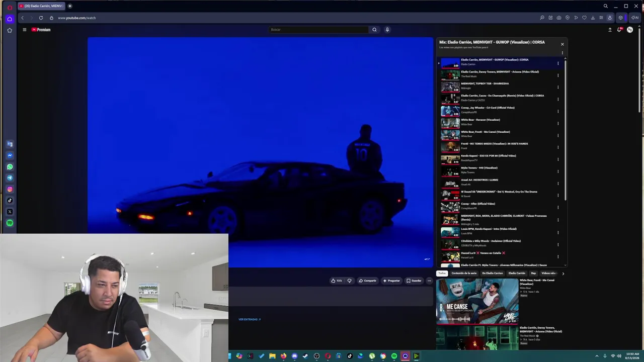
Task: Open Opera sidebar home icon
Action: (x=10, y=19)
